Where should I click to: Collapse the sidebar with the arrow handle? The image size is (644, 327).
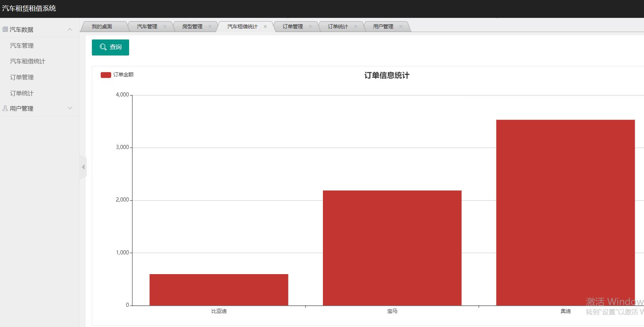[83, 167]
